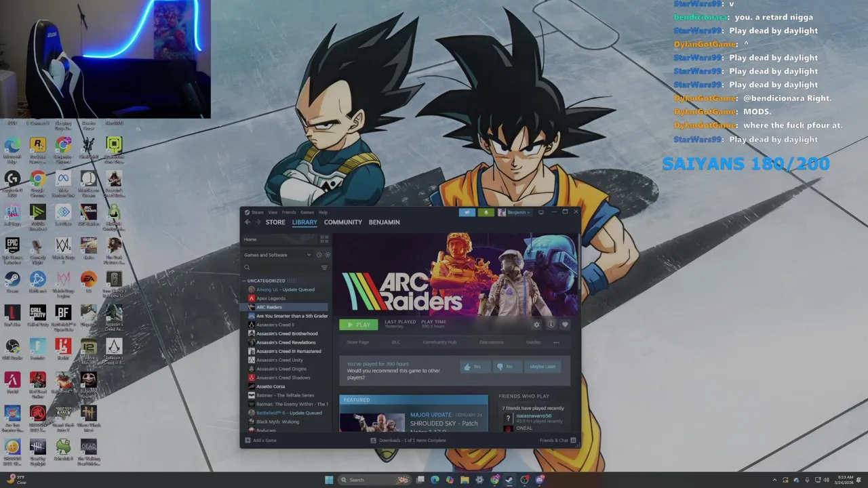Screen dimensions: 868x488
Task: Open Downloads status at bottom of Steam
Action: pyautogui.click(x=408, y=441)
